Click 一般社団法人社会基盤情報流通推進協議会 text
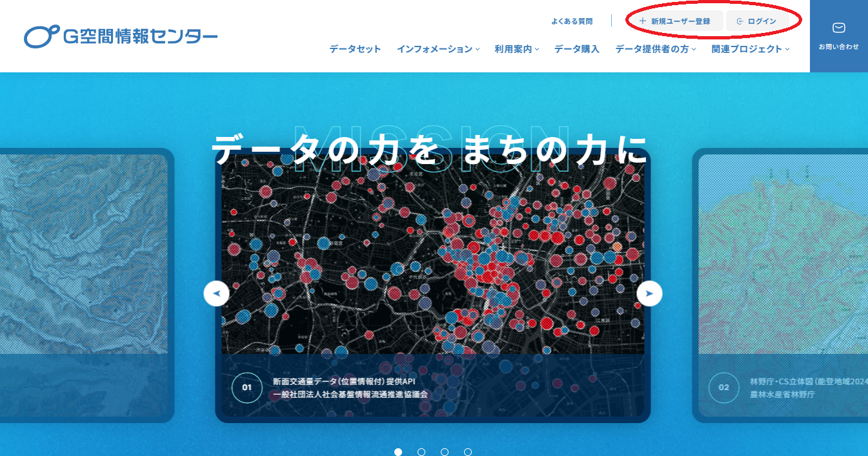The image size is (868, 456). [x=350, y=394]
